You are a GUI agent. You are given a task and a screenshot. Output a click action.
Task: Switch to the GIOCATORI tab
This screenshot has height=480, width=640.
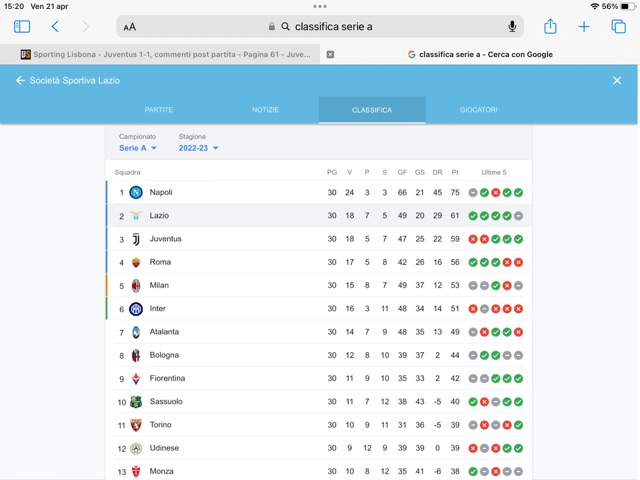point(478,110)
